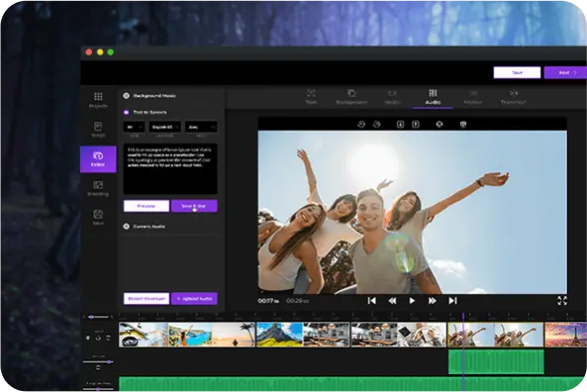Screen dimensions: 587x392
Task: Open the first voice type dropdown
Action: pos(134,128)
